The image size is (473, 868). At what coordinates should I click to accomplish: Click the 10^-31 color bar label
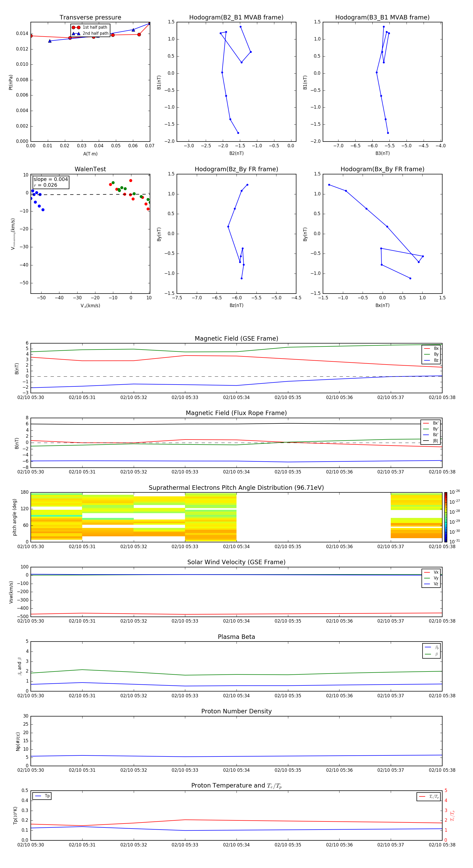[455, 542]
